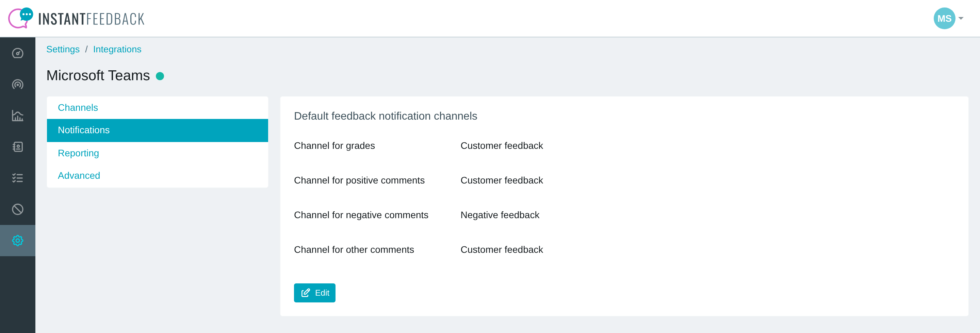Click the InstantFeedback logo
This screenshot has width=980, height=333.
77,18
